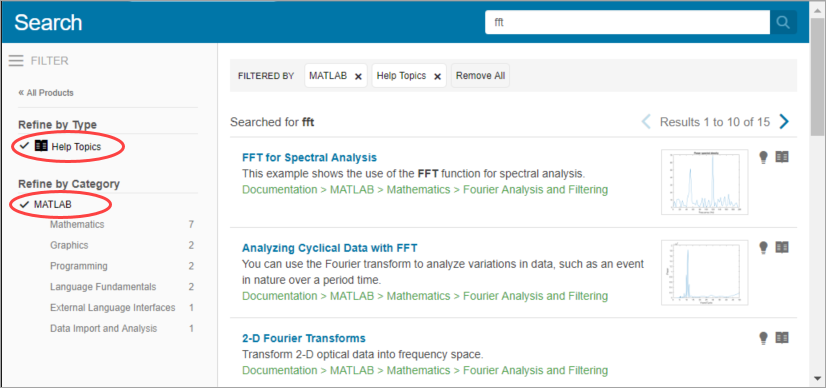Image resolution: width=826 pixels, height=388 pixels.
Task: Go to previous results page arrow
Action: [646, 122]
